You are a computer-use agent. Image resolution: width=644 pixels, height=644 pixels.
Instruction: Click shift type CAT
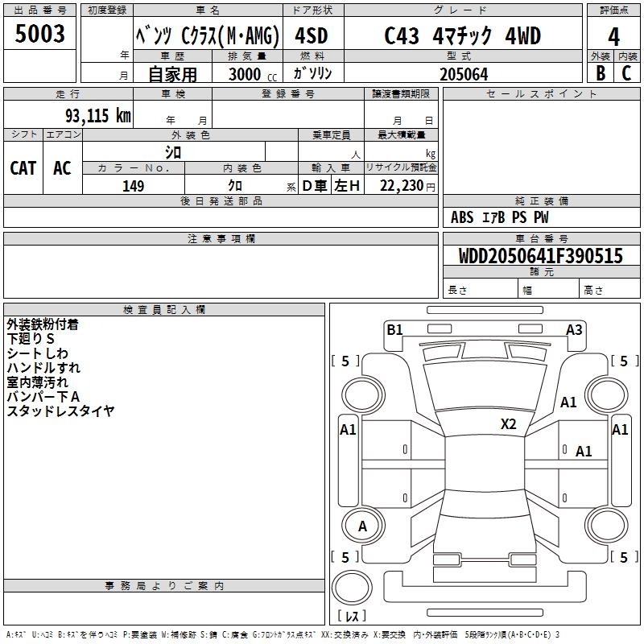point(23,168)
